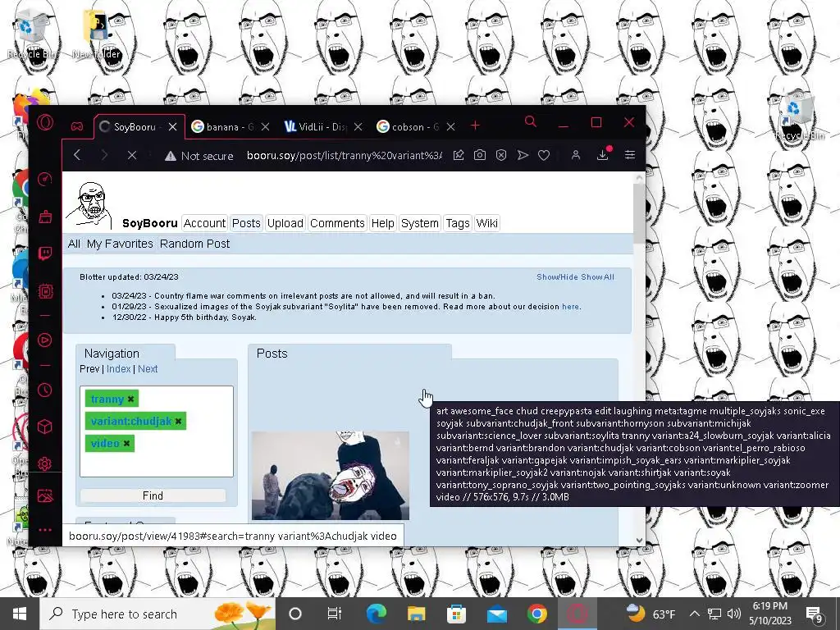
Task: Open new tab with plus button
Action: pyautogui.click(x=475, y=126)
